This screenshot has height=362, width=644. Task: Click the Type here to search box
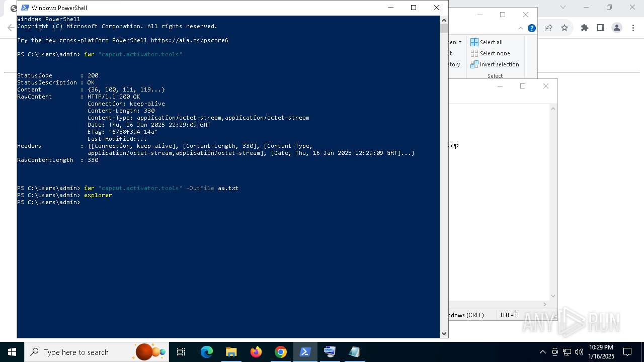(97, 352)
